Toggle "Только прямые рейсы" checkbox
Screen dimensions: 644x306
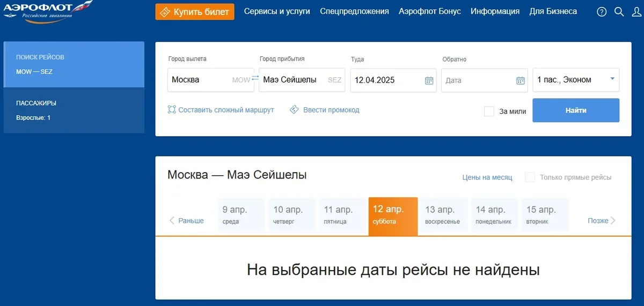(530, 177)
